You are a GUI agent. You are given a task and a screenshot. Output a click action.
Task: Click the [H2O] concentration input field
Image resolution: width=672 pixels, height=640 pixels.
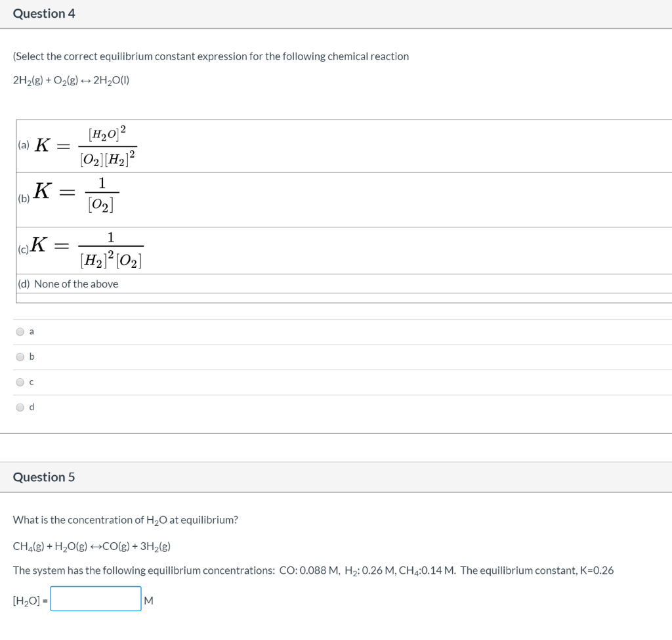point(95,598)
